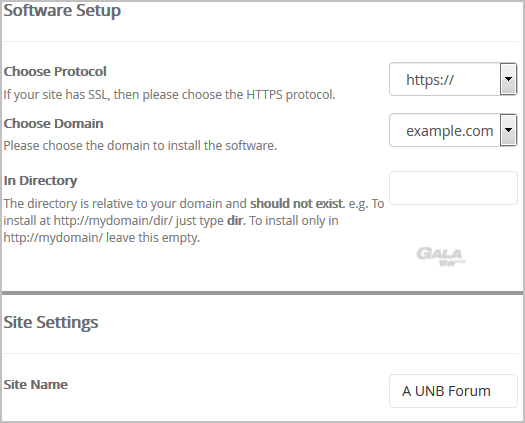Click the Site Name label
The height and width of the screenshot is (423, 525).
click(35, 384)
